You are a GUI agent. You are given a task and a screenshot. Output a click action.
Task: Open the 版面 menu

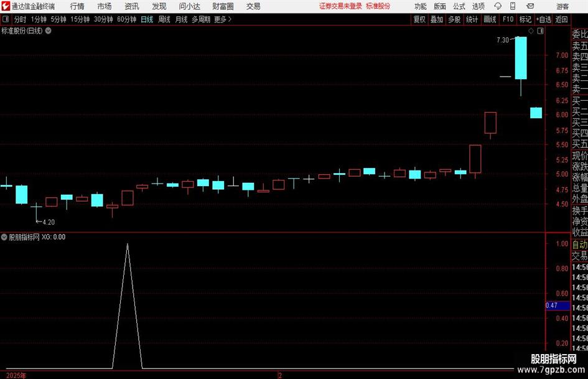439,6
